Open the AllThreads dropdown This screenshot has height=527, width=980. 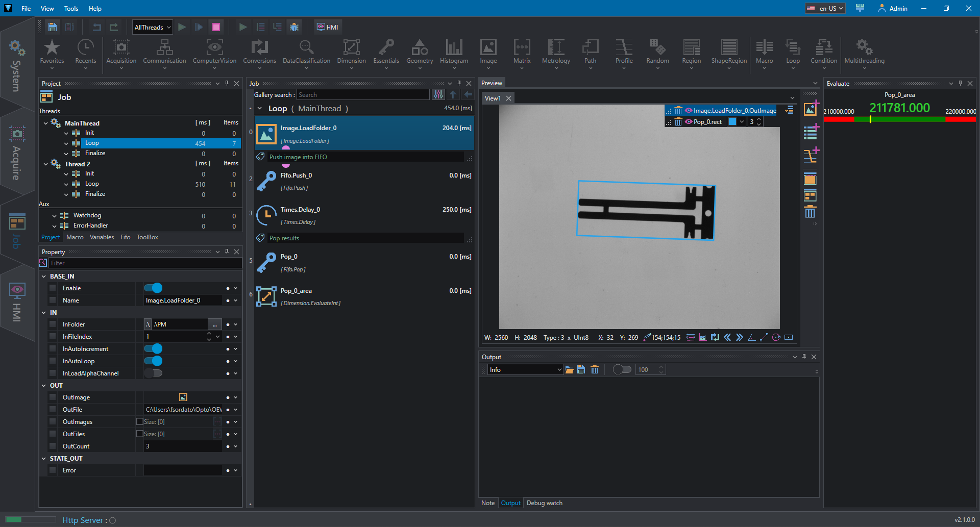(x=152, y=27)
